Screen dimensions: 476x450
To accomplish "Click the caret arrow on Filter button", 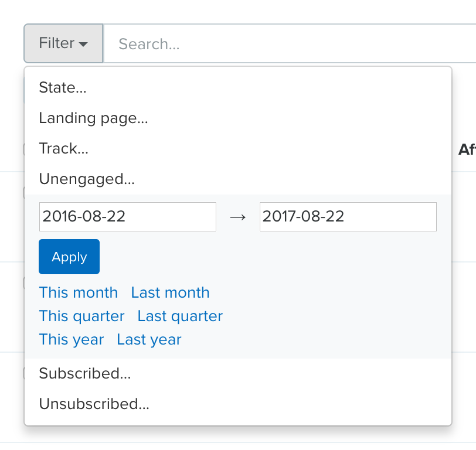I will [83, 45].
